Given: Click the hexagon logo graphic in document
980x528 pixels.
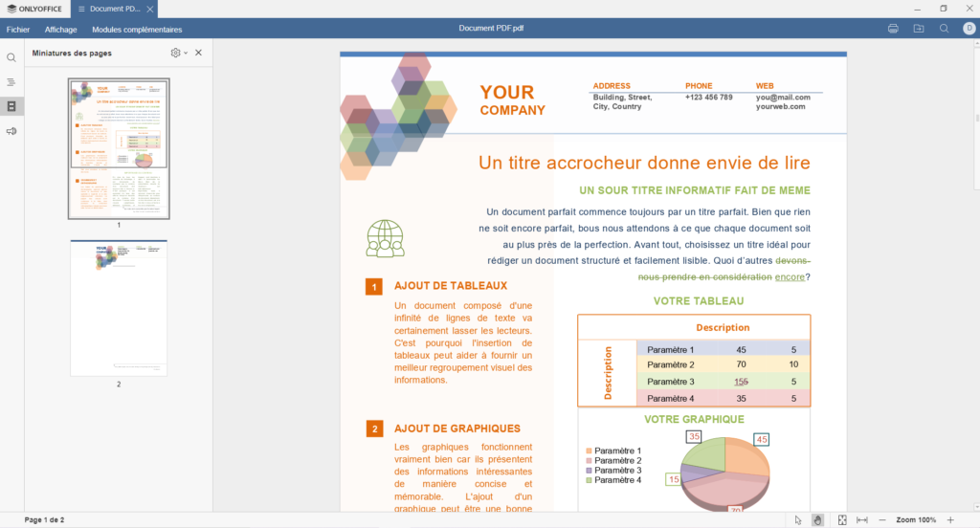Looking at the screenshot, I should pos(398,117).
